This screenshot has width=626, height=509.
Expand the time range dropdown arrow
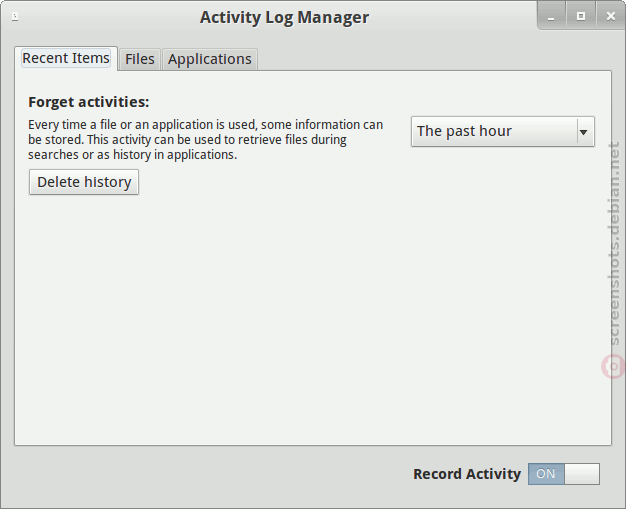583,132
